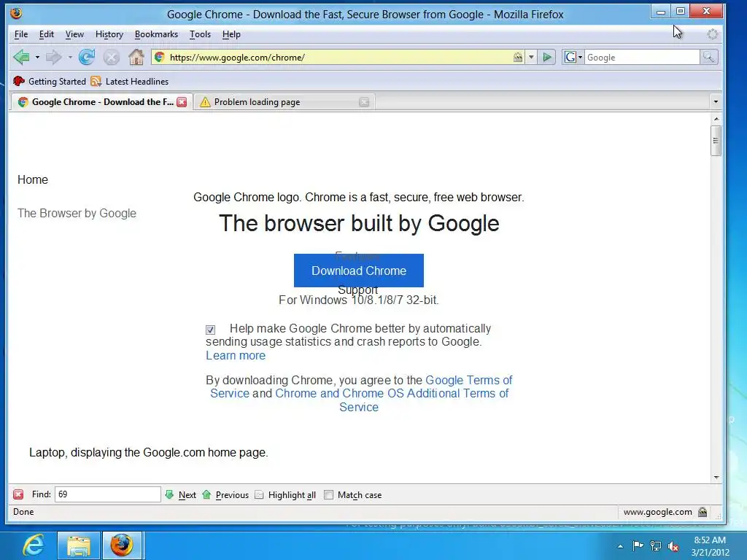Image resolution: width=747 pixels, height=560 pixels.
Task: Click the Find text field
Action: pyautogui.click(x=108, y=494)
